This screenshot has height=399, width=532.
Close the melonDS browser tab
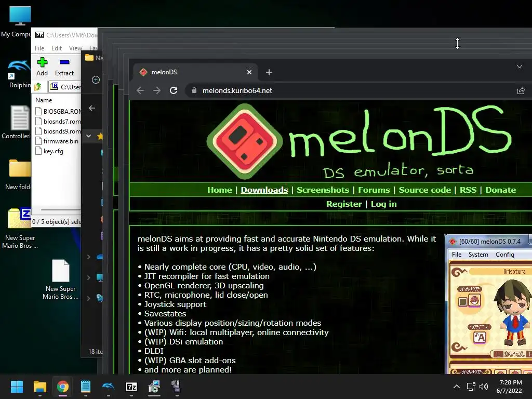click(249, 72)
